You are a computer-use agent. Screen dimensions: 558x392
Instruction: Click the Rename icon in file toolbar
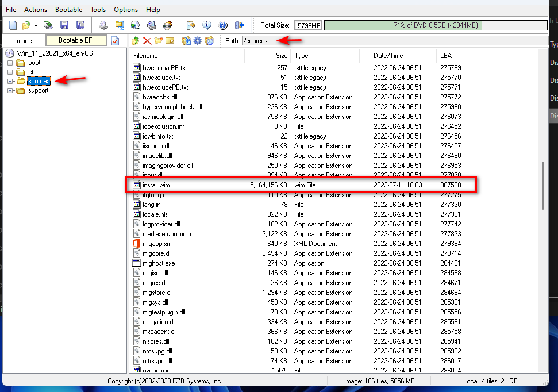click(x=170, y=41)
